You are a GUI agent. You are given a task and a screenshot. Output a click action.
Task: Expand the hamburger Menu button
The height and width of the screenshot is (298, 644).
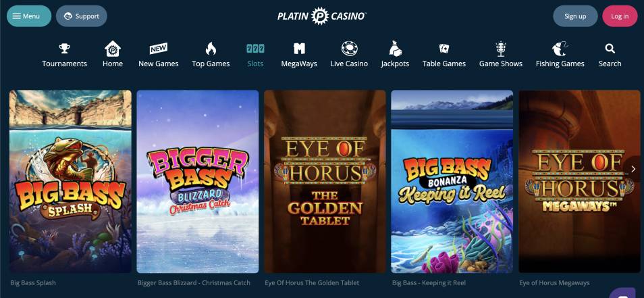[x=29, y=16]
